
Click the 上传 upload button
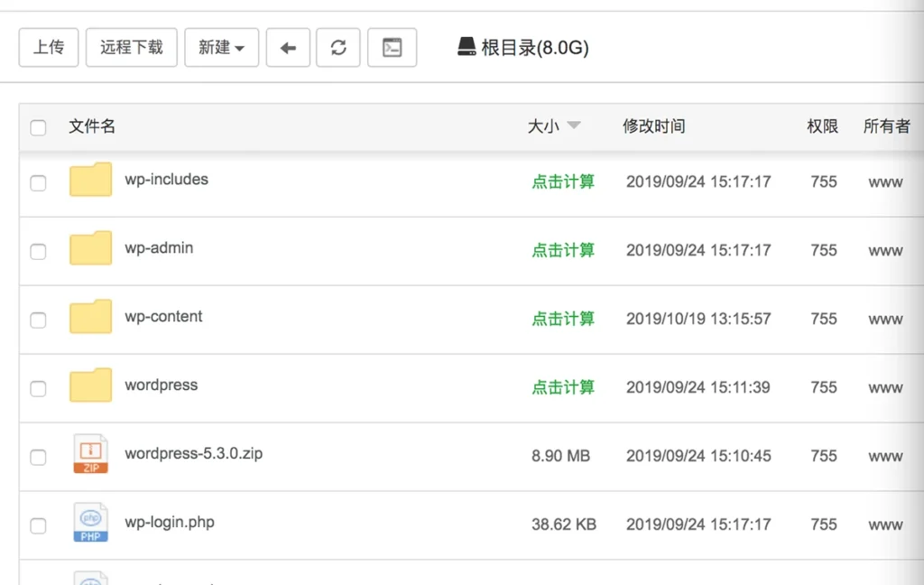49,48
